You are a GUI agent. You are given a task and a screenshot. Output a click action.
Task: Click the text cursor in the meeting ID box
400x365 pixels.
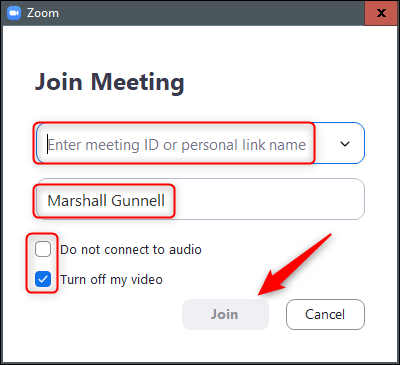pos(48,144)
